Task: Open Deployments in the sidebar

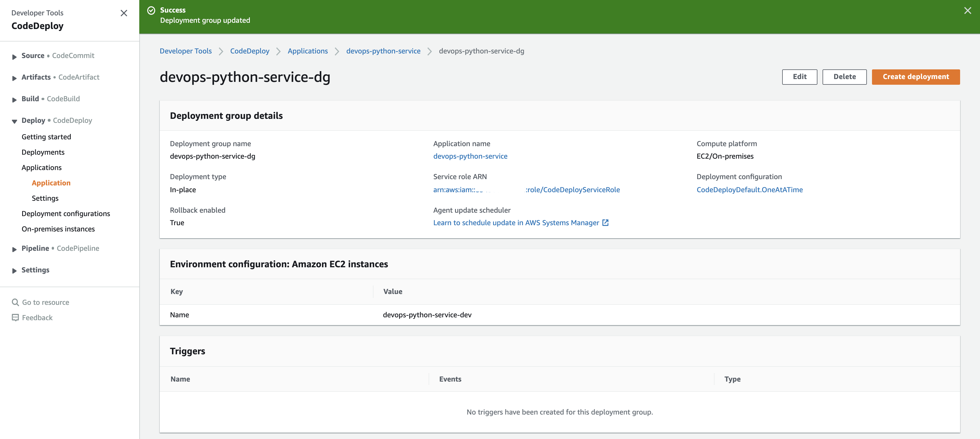Action: [x=43, y=152]
